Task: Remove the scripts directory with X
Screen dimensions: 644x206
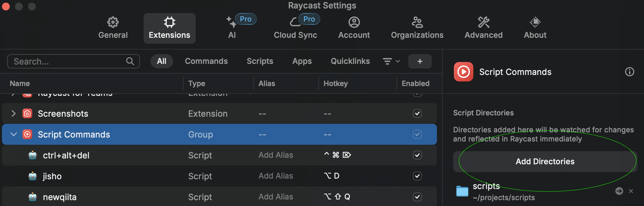Action: tap(631, 191)
